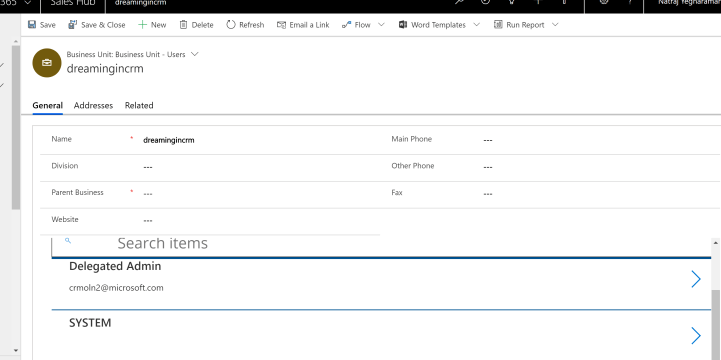Viewport: 721px width, 360px height.
Task: Click the left sidebar scroll up arrow
Action: pyautogui.click(x=16, y=42)
